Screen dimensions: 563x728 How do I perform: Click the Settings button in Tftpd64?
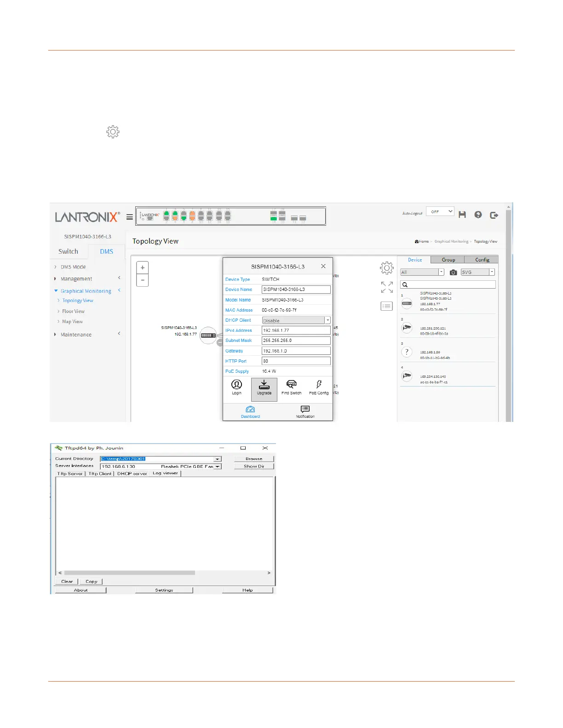164,590
